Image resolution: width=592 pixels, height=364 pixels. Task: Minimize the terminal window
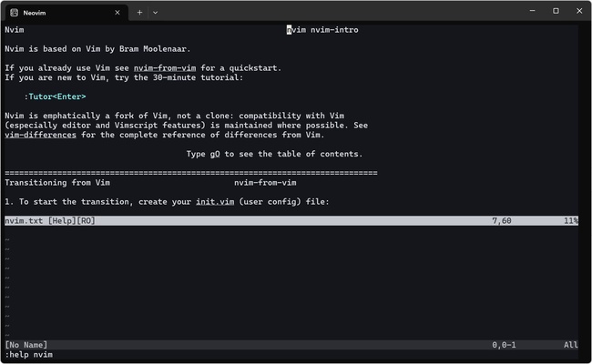(533, 11)
